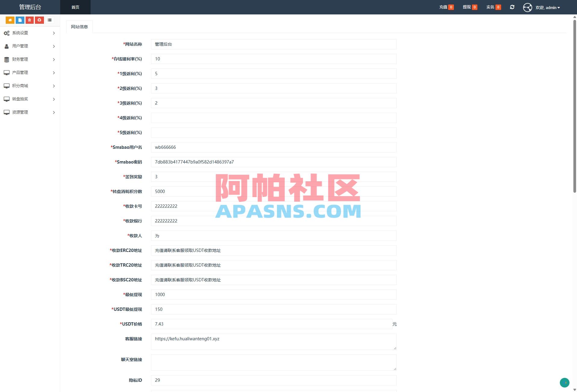Open the blue new-page icon
The image size is (577, 392).
[x=20, y=20]
